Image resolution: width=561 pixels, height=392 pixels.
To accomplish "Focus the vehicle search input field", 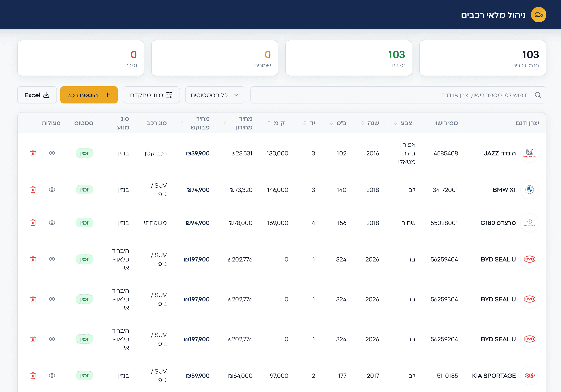I will tap(391, 95).
